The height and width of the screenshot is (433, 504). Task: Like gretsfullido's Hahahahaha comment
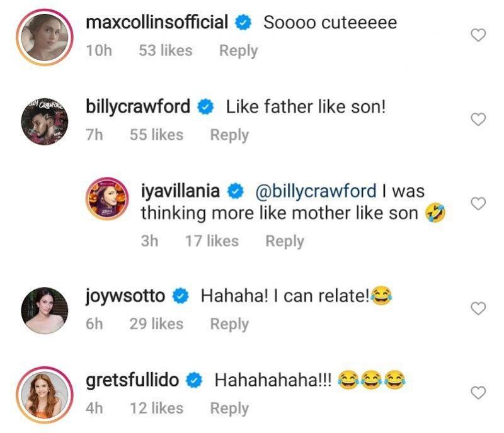click(479, 393)
